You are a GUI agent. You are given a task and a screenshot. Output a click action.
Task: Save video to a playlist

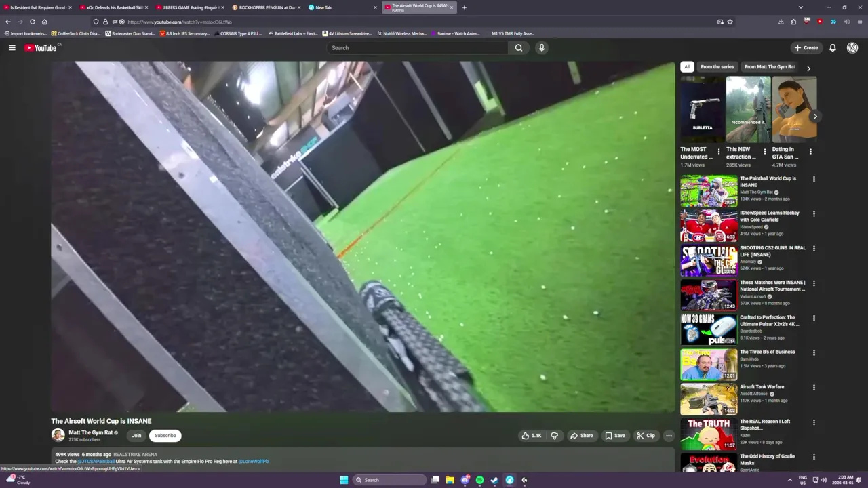pos(615,436)
